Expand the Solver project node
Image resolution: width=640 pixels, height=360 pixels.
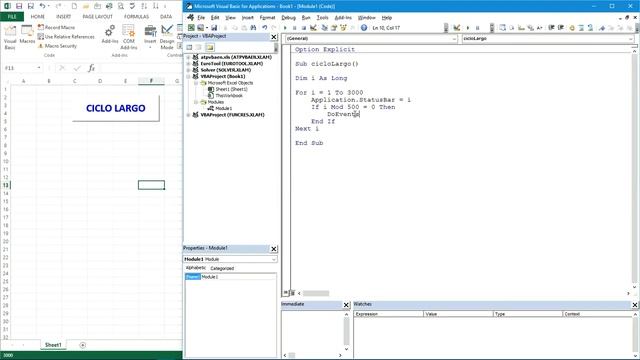click(x=189, y=70)
